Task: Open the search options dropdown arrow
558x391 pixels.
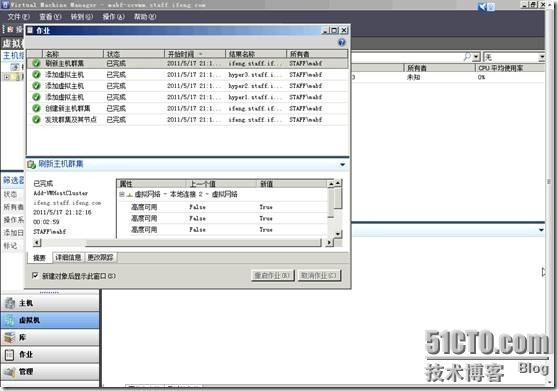Action: point(476,57)
